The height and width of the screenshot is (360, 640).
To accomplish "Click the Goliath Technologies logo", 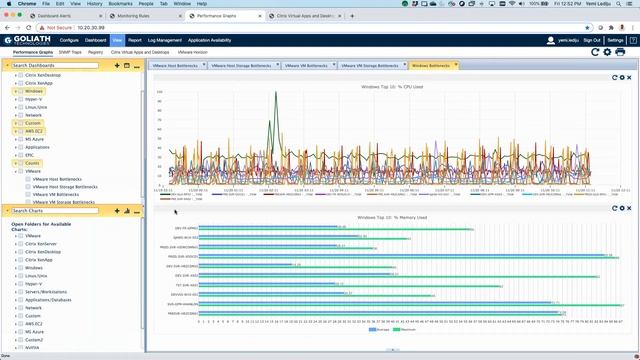I will point(27,40).
